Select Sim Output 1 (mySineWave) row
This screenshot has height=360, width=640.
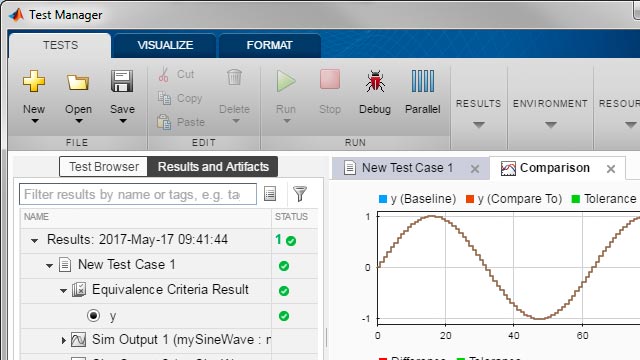pyautogui.click(x=169, y=340)
